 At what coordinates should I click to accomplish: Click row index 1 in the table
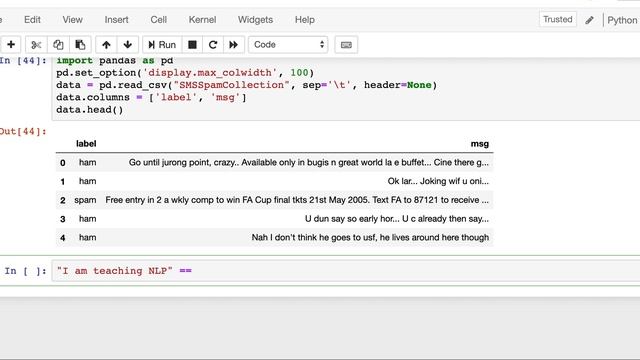coord(62,182)
